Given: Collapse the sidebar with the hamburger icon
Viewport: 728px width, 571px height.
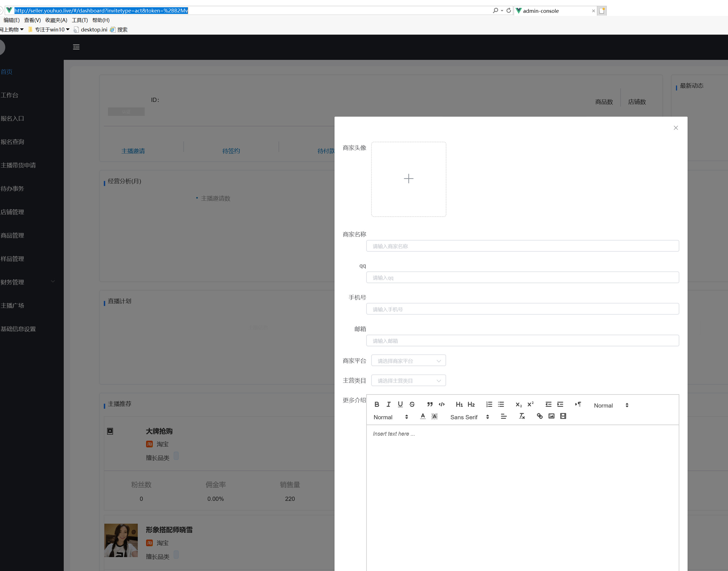Looking at the screenshot, I should pyautogui.click(x=76, y=47).
